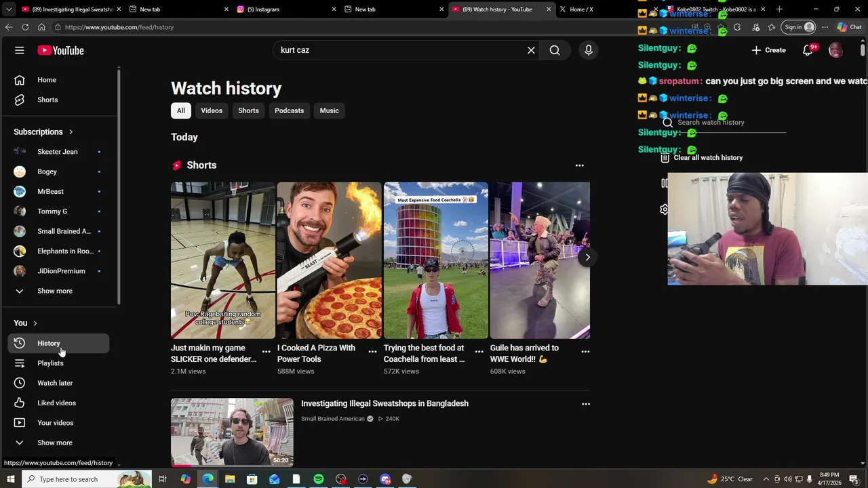Open the Investigating Illegal Sweatshops video title
The height and width of the screenshot is (488, 868).
point(384,403)
